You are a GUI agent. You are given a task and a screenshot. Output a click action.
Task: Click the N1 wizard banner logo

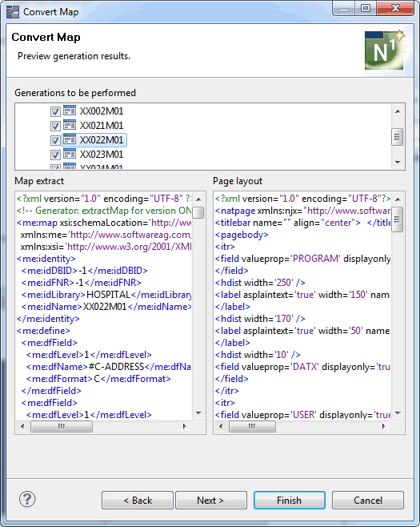tap(385, 50)
